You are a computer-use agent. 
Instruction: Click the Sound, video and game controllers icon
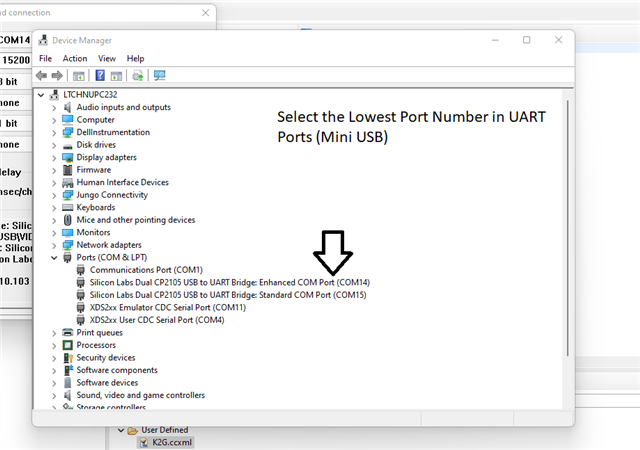(67, 395)
